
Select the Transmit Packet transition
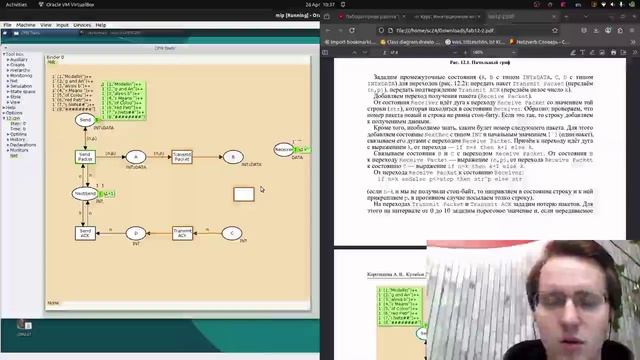pos(182,157)
